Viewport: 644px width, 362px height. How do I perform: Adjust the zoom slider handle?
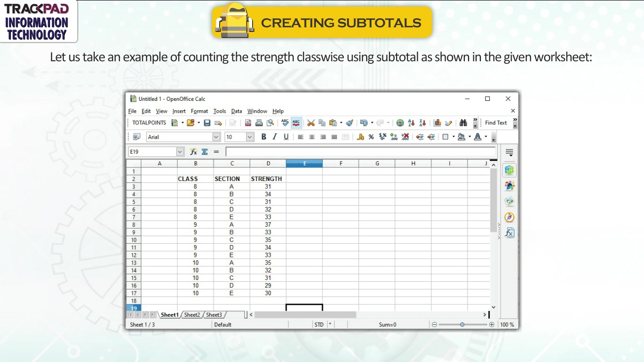point(462,324)
